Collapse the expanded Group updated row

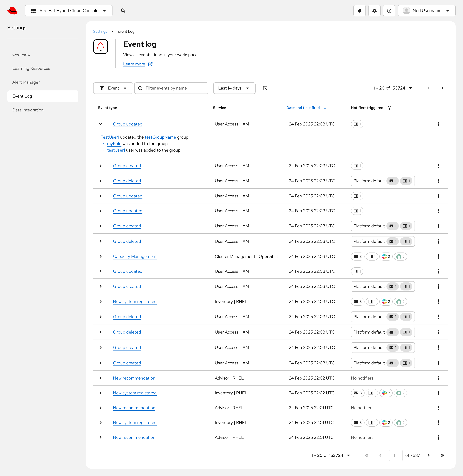point(101,124)
